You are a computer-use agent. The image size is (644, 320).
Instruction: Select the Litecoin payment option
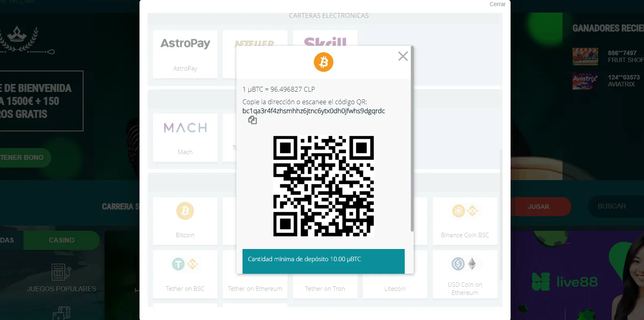[x=395, y=275]
